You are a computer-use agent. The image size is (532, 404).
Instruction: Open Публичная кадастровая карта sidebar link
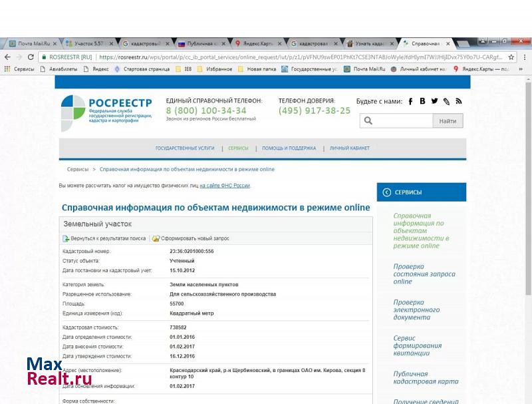coord(425,378)
